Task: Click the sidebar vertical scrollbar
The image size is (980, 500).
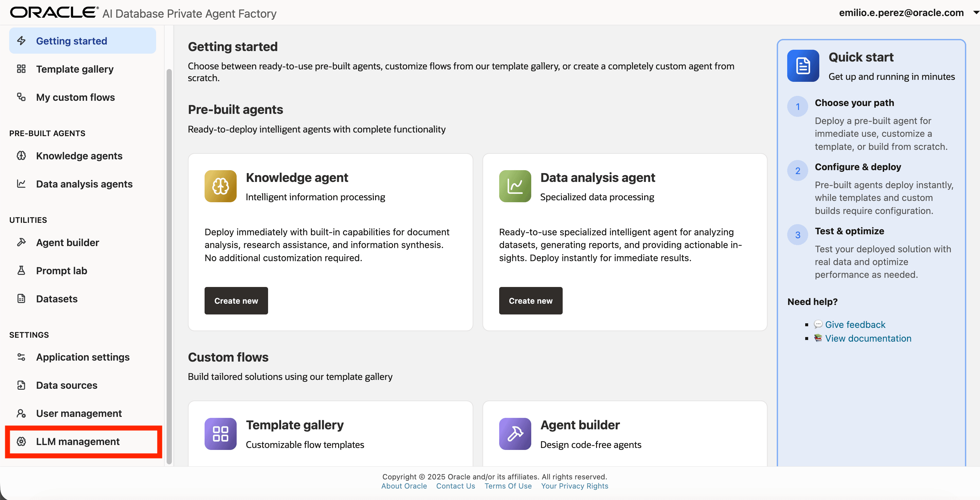Action: 169,266
